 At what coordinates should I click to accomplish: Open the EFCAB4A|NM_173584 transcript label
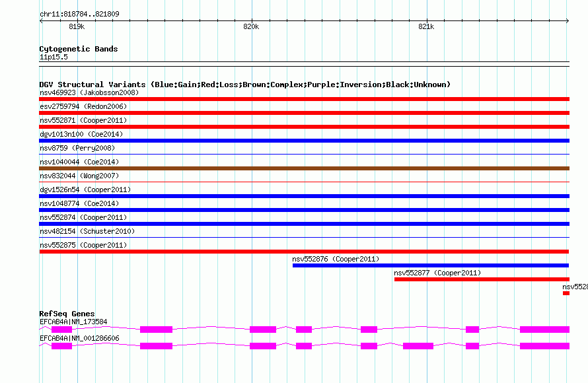73,322
